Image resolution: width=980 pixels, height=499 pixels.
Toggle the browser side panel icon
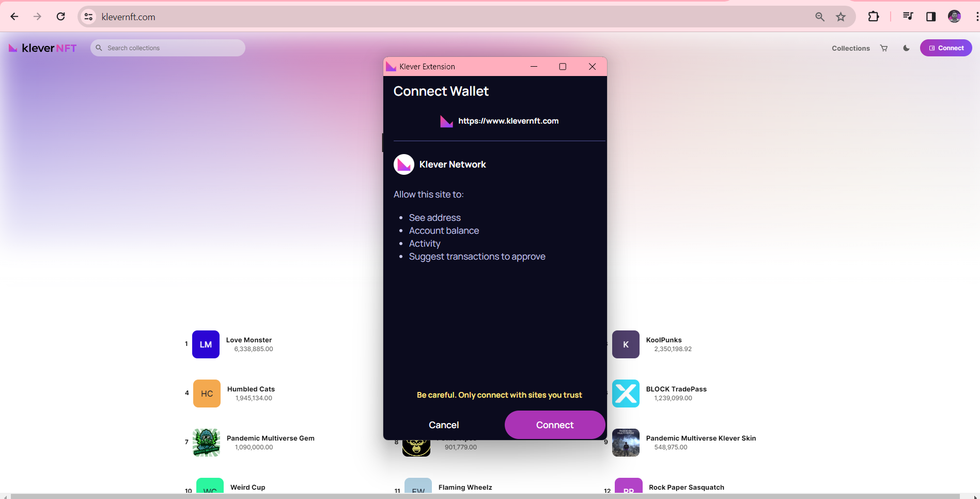click(x=931, y=17)
